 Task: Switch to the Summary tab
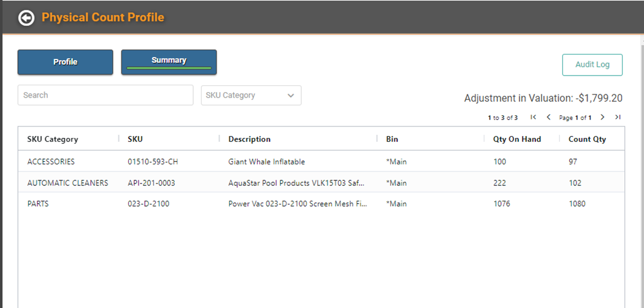click(169, 62)
